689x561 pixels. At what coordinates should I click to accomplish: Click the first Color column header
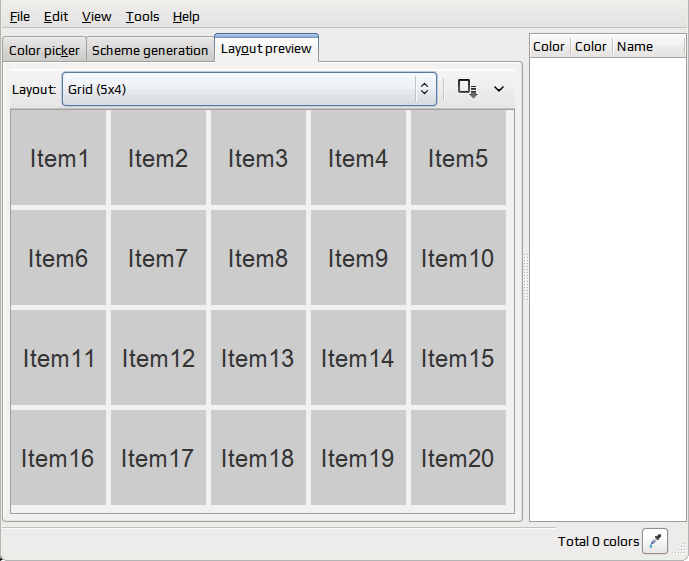pos(549,46)
